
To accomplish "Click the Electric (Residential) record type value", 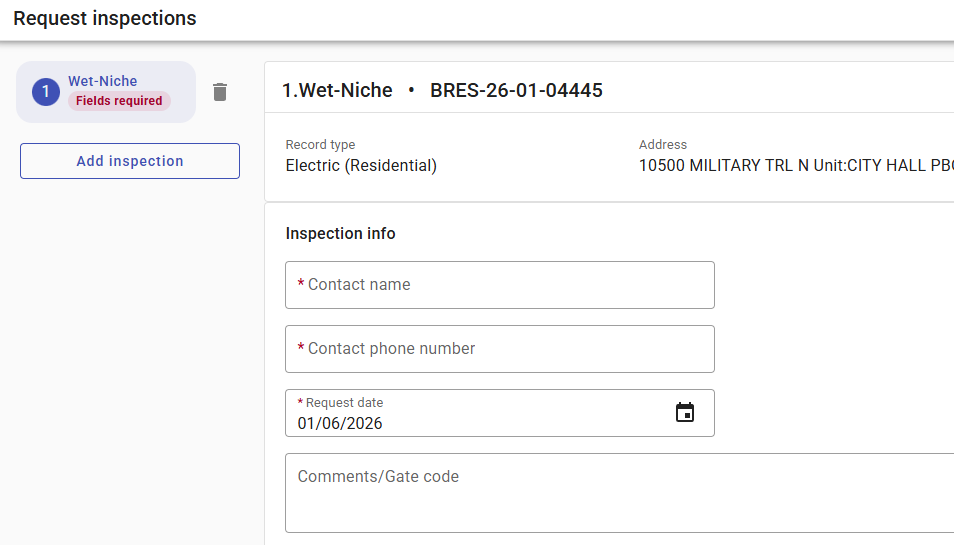I will click(x=361, y=166).
